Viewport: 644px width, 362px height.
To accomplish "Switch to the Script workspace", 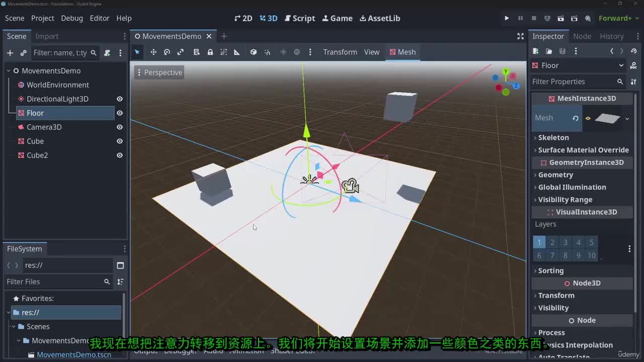I will 300,18.
